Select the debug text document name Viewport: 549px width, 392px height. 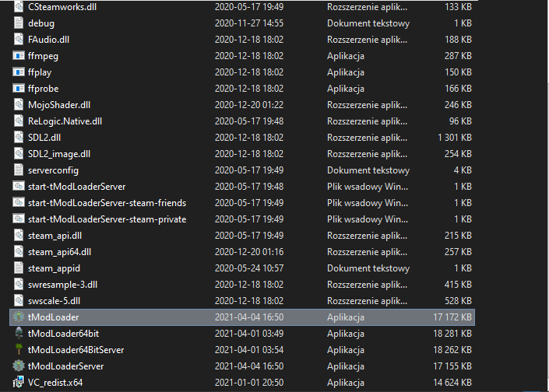(41, 23)
